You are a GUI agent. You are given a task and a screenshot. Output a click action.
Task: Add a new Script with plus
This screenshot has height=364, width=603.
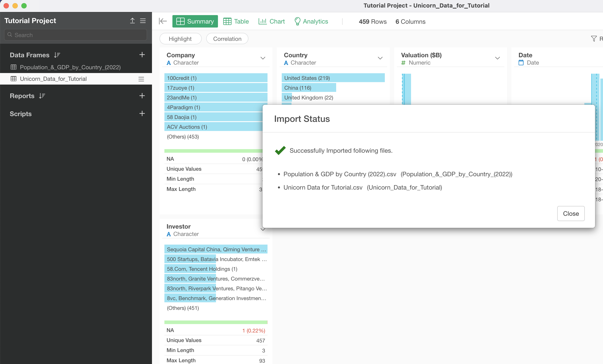[142, 113]
